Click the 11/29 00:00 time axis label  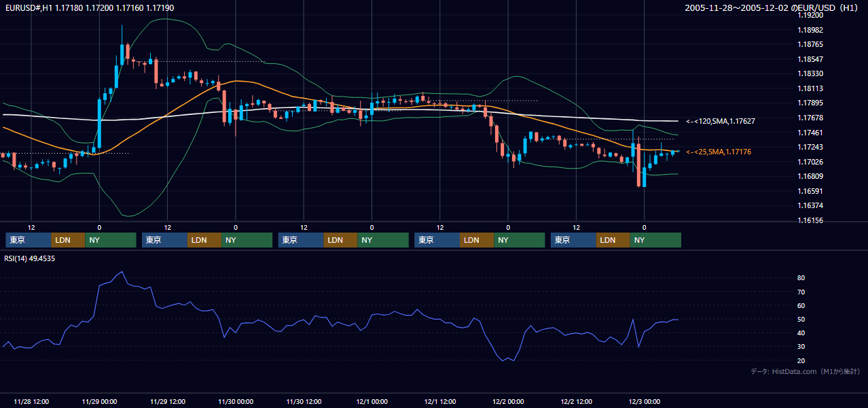click(x=99, y=401)
